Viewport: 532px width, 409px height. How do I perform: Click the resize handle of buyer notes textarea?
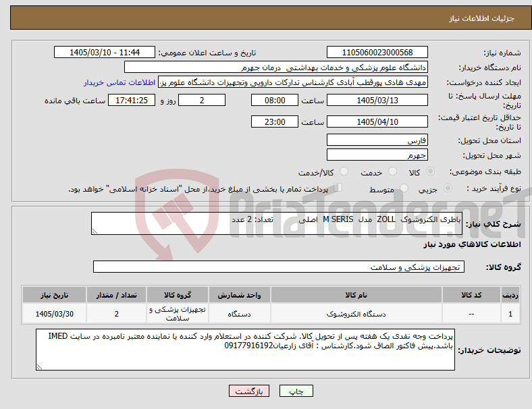pyautogui.click(x=39, y=366)
